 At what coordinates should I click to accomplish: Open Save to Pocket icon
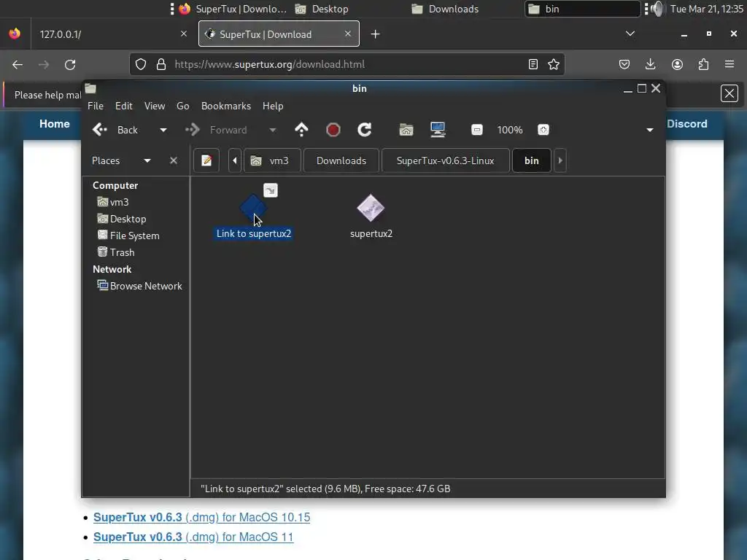(x=624, y=64)
